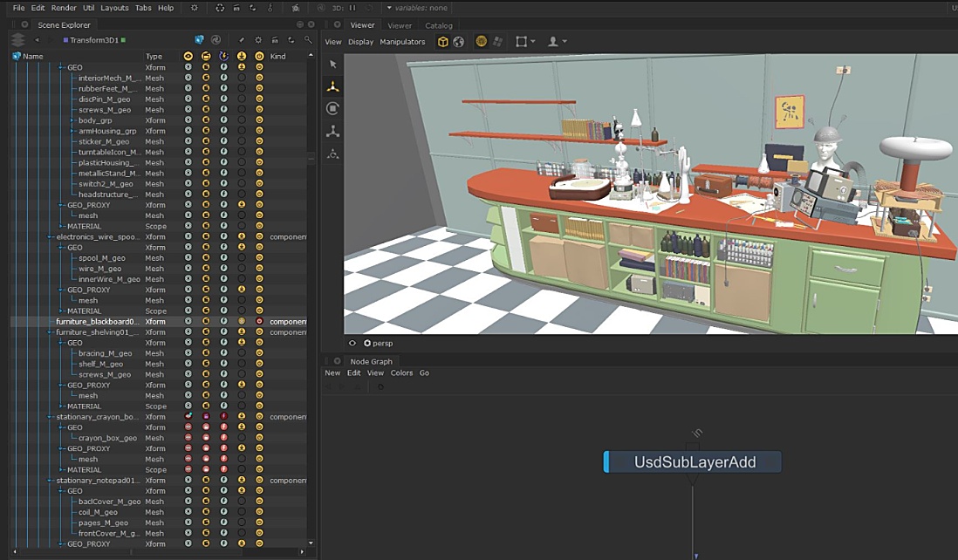The height and width of the screenshot is (560, 958).
Task: Open the person silhouette dropdown in Viewer toolbar
Action: (557, 42)
